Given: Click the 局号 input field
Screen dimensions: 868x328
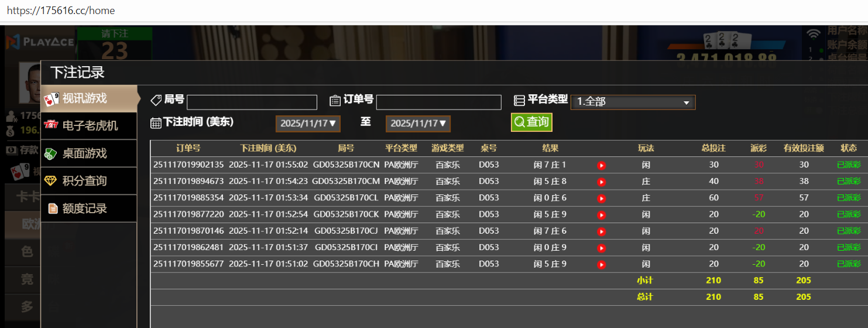Looking at the screenshot, I should coord(252,102).
